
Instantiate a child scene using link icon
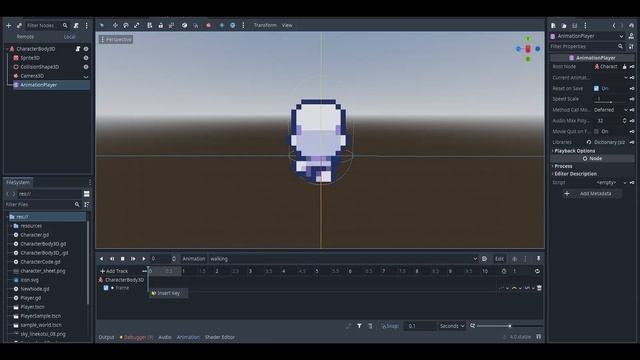19,25
